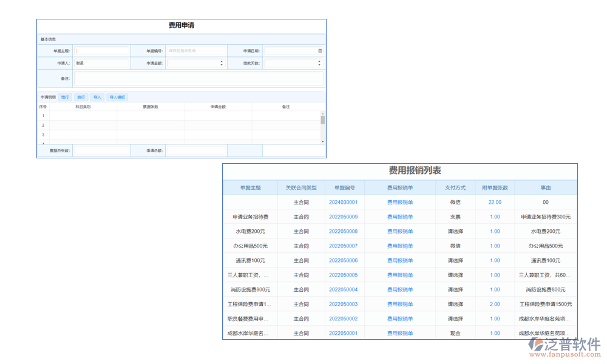Viewport: 607px width, 364px height.
Task: Click the 基本信息 section header
Action: pos(49,39)
